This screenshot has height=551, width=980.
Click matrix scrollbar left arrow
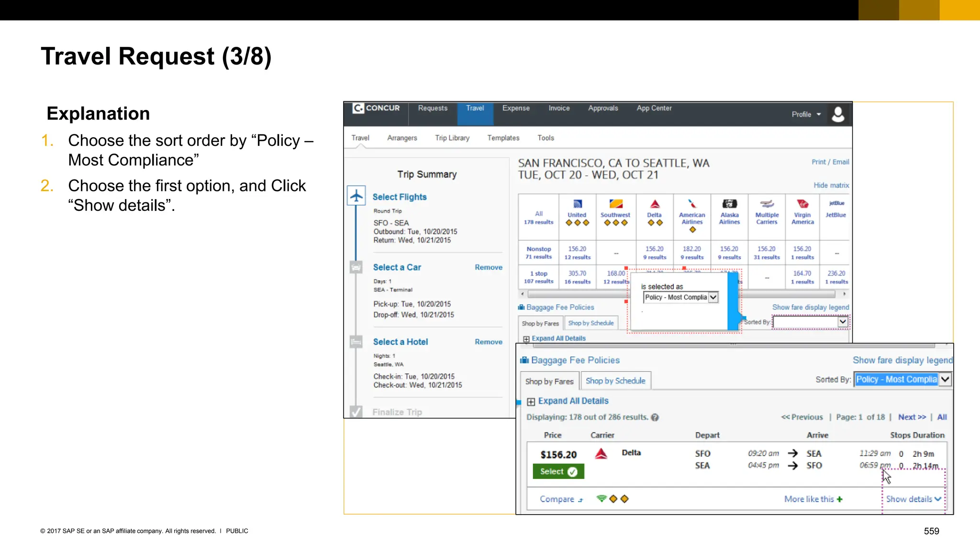[522, 294]
